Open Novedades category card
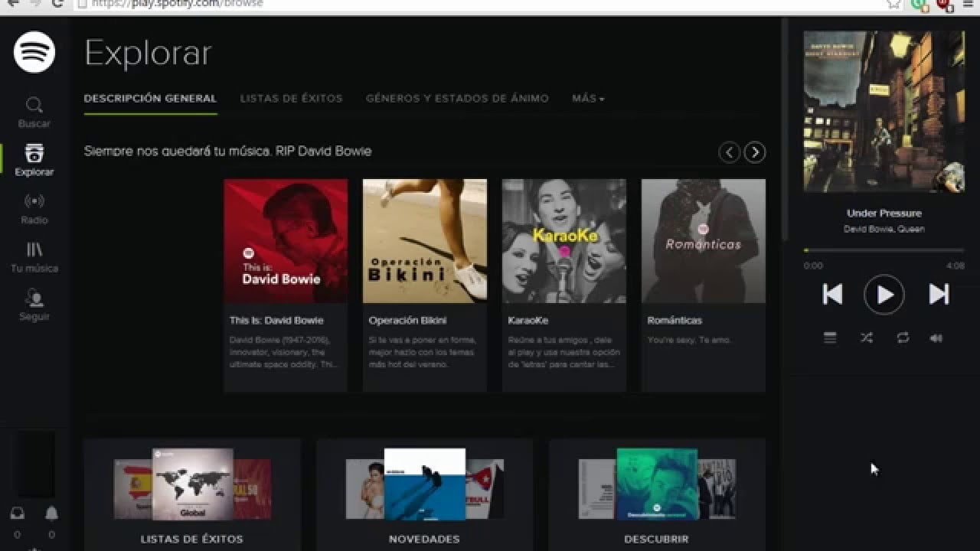The height and width of the screenshot is (551, 980). tap(424, 494)
